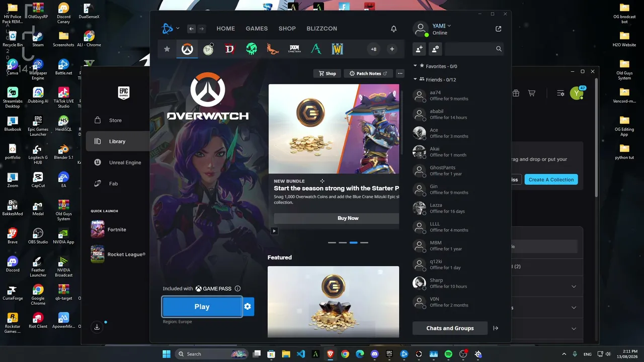644x362 pixels.
Task: Select the World of Warcraft icon
Action: tap(337, 49)
